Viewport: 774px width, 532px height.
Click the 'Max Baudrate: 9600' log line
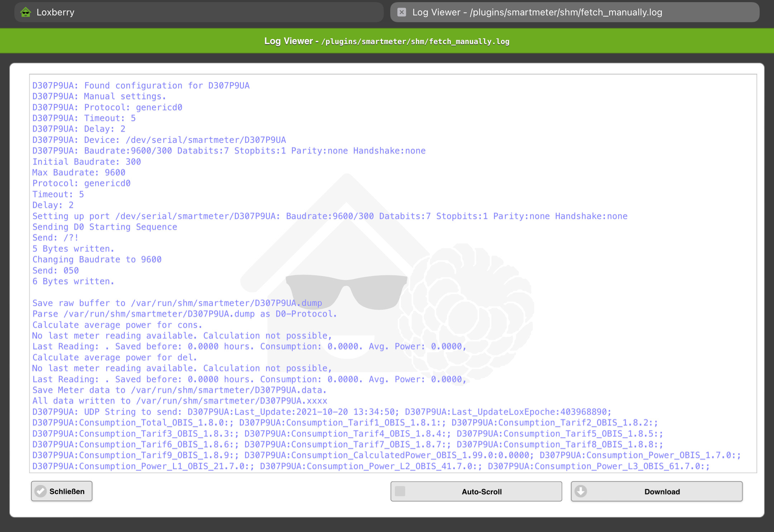tap(79, 173)
